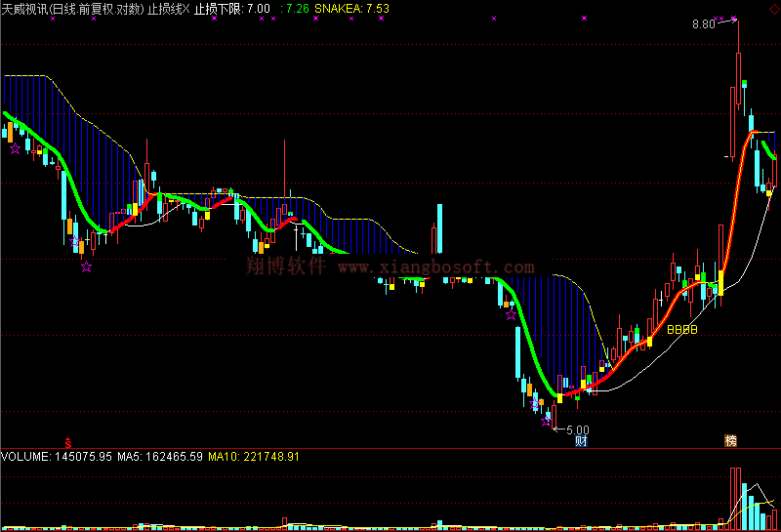The width and height of the screenshot is (781, 532).
Task: Click the red diamond icon at top-right corner
Action: coord(774,10)
